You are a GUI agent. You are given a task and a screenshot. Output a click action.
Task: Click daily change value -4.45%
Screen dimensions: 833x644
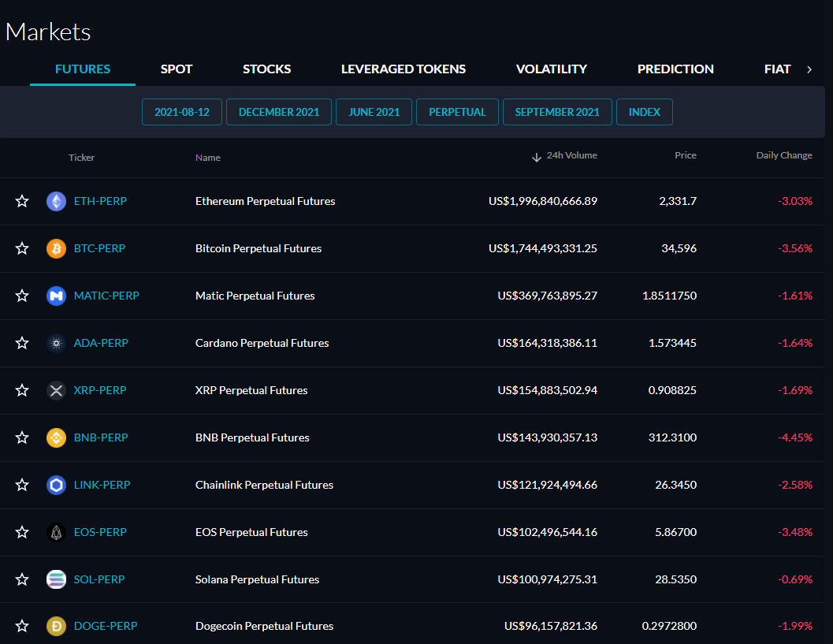tap(795, 437)
